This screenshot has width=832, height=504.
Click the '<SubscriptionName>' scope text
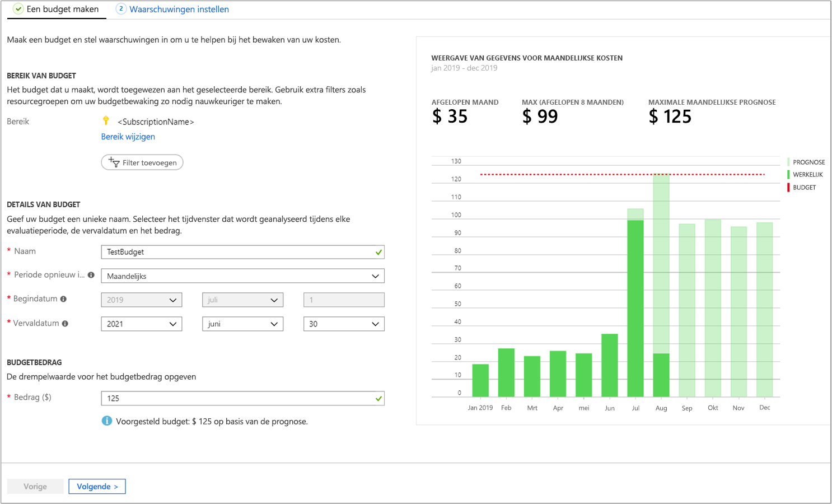pos(156,122)
